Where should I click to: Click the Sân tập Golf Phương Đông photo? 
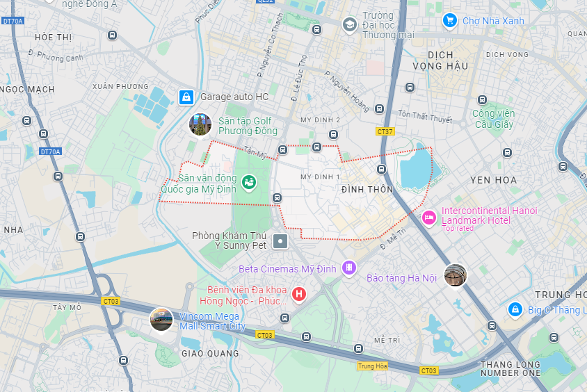tap(200, 125)
